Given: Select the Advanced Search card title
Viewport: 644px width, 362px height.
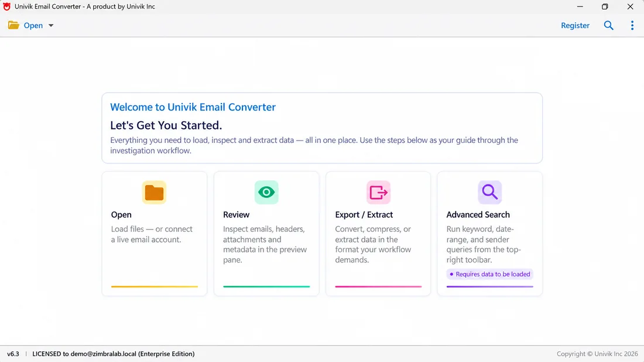Looking at the screenshot, I should click(x=478, y=214).
